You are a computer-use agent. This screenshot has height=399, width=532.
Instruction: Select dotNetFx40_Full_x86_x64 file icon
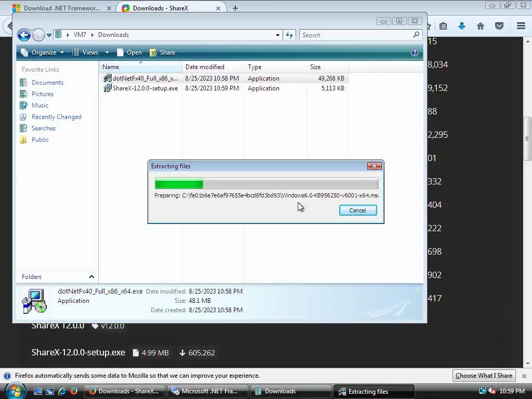107,78
